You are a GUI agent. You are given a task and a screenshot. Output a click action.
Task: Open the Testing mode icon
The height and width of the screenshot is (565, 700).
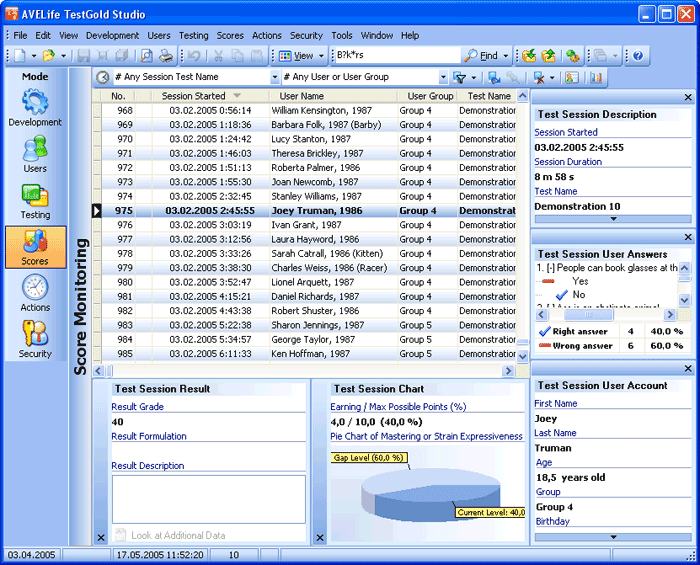35,200
